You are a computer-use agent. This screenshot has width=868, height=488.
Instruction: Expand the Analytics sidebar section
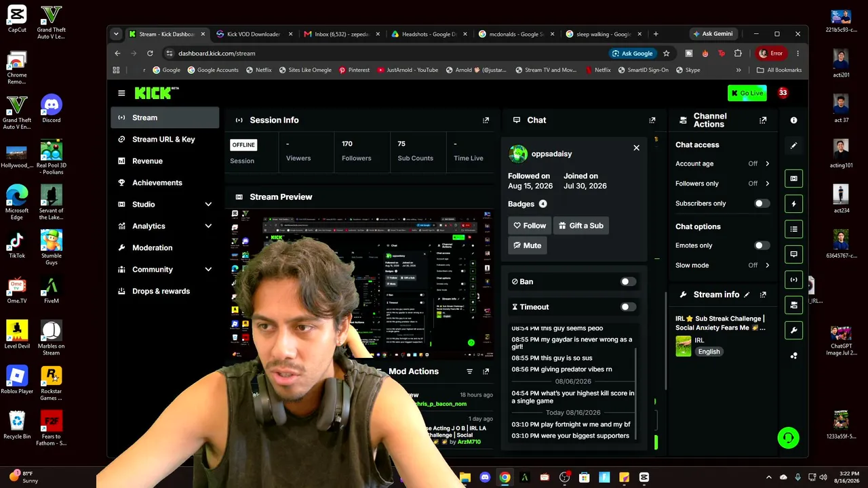click(208, 226)
